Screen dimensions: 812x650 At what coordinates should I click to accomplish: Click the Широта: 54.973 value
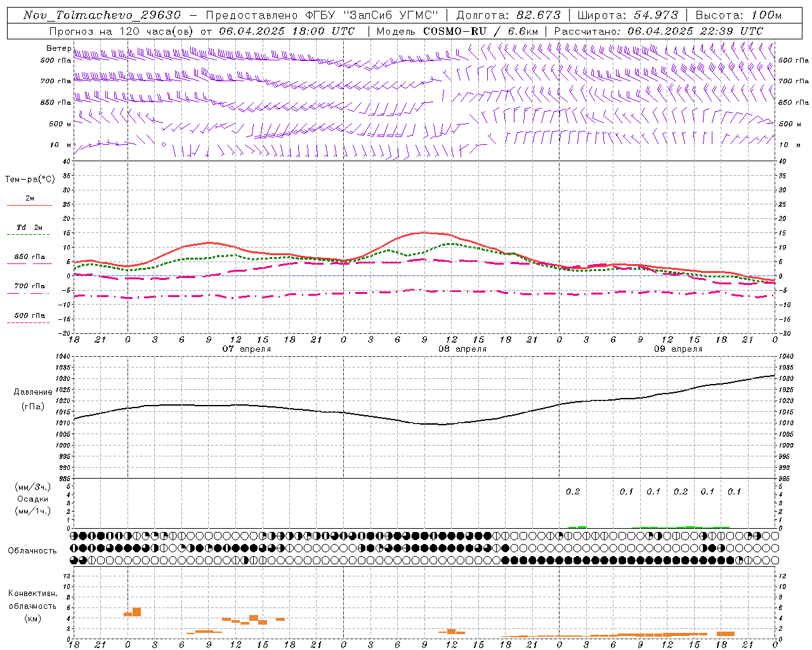(628, 15)
